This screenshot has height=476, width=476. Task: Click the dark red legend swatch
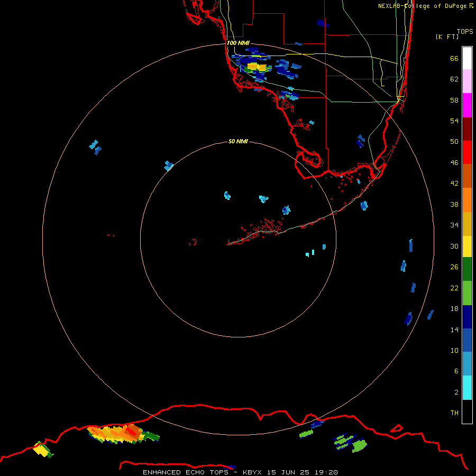467,129
